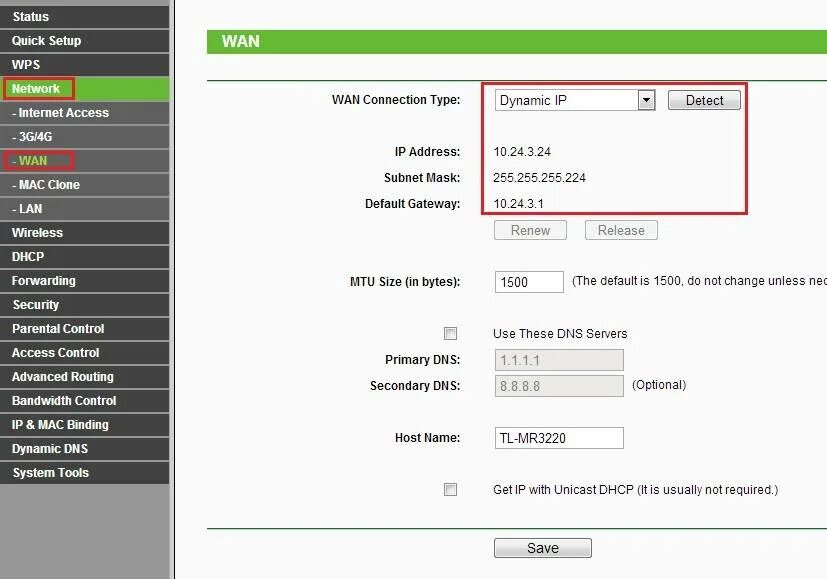Screen dimensions: 827x579
Task: Click the IP address 10.24.3.24
Action: tap(522, 152)
